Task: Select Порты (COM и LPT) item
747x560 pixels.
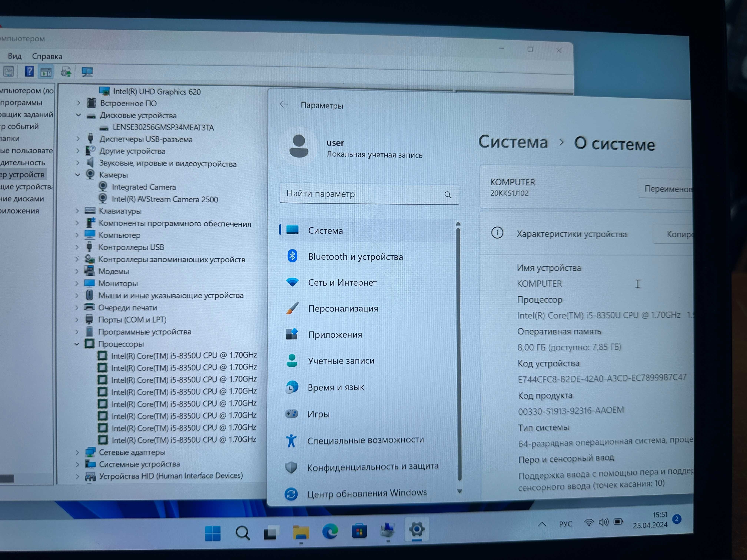Action: [132, 319]
